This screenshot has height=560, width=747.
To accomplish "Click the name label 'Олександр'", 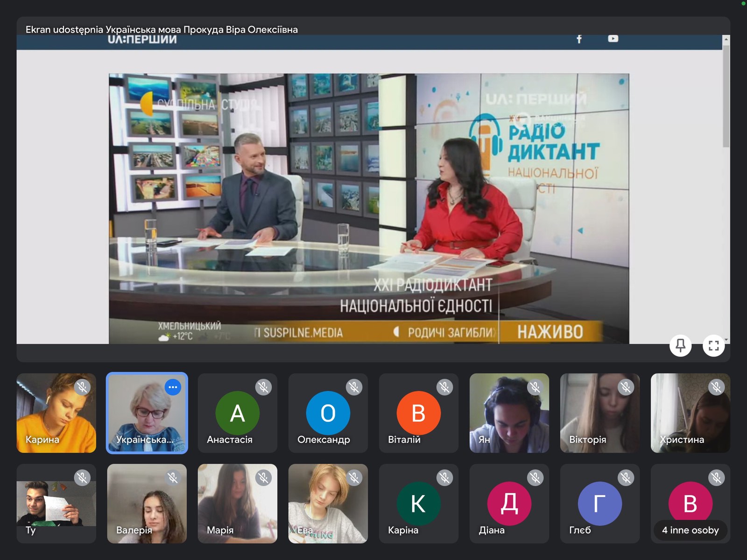I will [324, 440].
